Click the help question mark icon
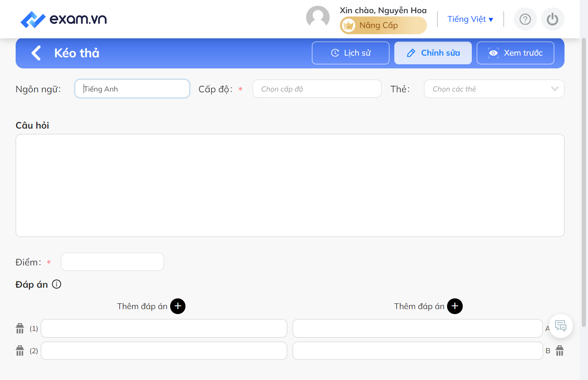 pos(525,19)
